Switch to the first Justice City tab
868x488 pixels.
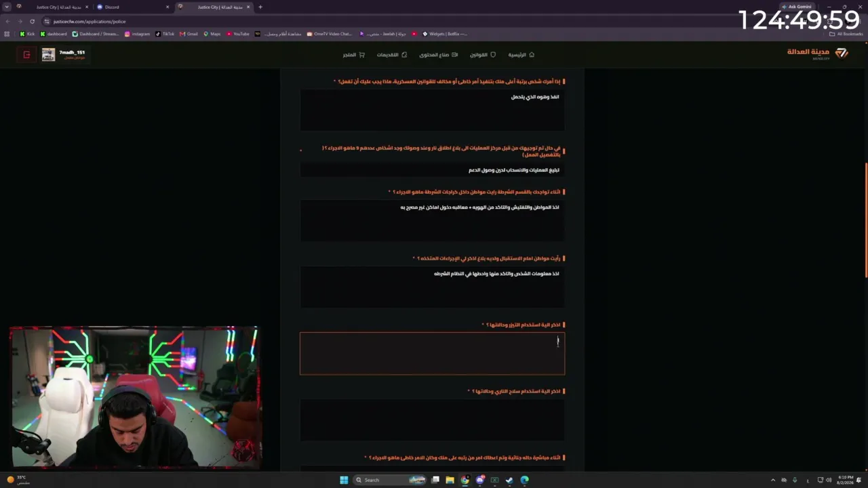click(52, 7)
